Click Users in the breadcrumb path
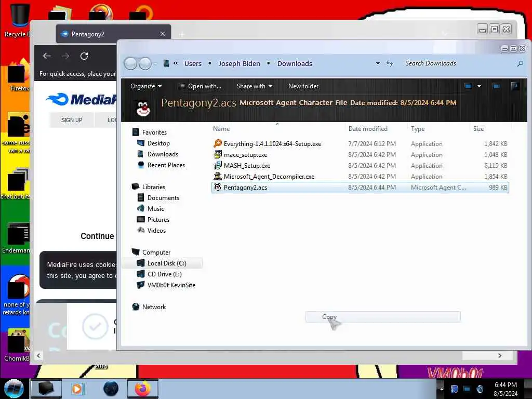 point(193,63)
